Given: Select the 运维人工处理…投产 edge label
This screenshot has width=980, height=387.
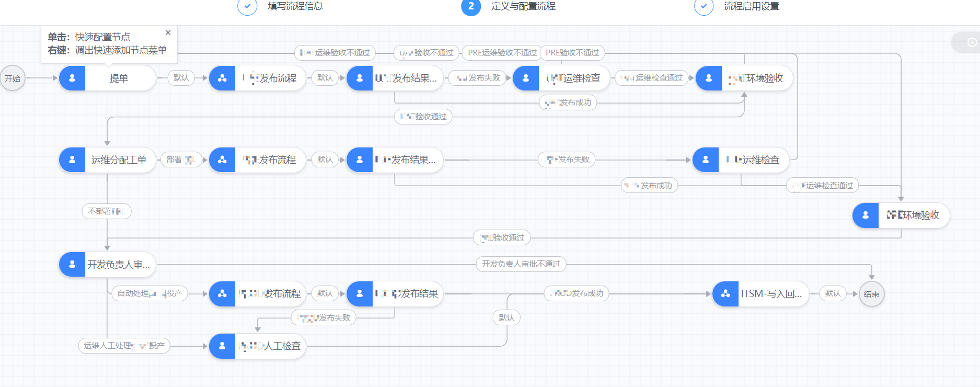Looking at the screenshot, I should point(124,346).
